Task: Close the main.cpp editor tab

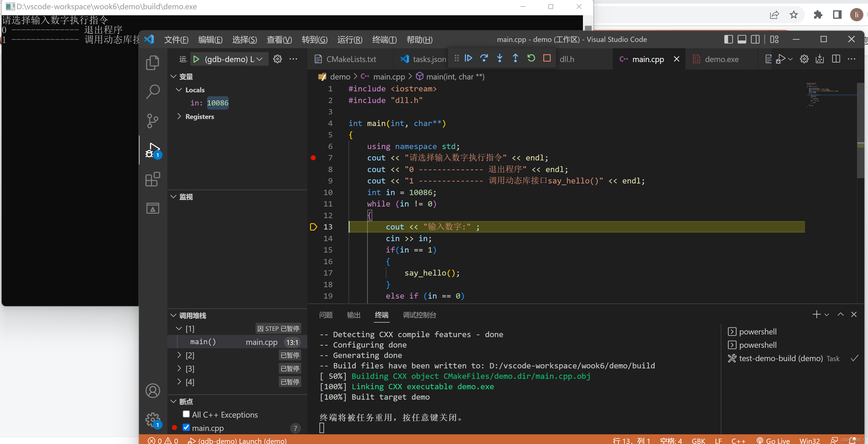Action: (676, 59)
